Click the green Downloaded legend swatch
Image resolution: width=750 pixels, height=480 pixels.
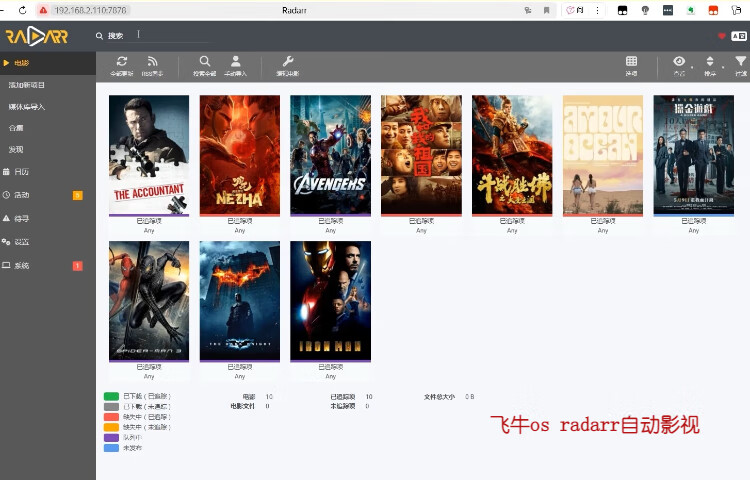[111, 396]
